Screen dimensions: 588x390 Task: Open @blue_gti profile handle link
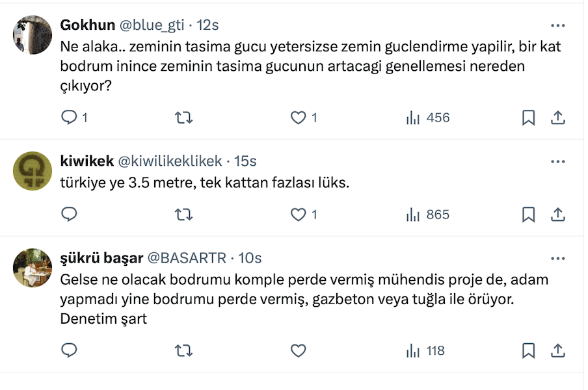(150, 25)
